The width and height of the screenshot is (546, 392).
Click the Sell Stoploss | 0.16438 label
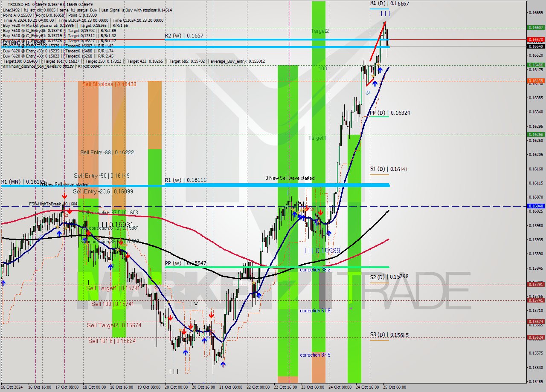[109, 84]
